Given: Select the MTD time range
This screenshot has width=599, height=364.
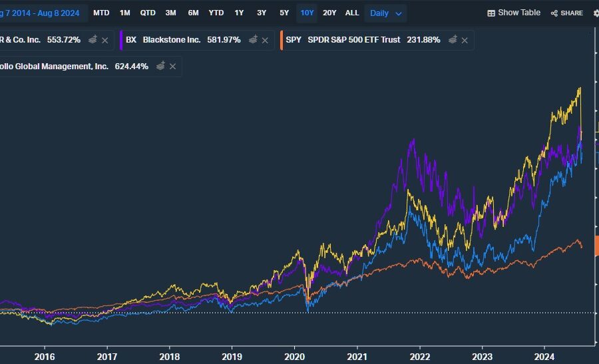Looking at the screenshot, I should [101, 13].
